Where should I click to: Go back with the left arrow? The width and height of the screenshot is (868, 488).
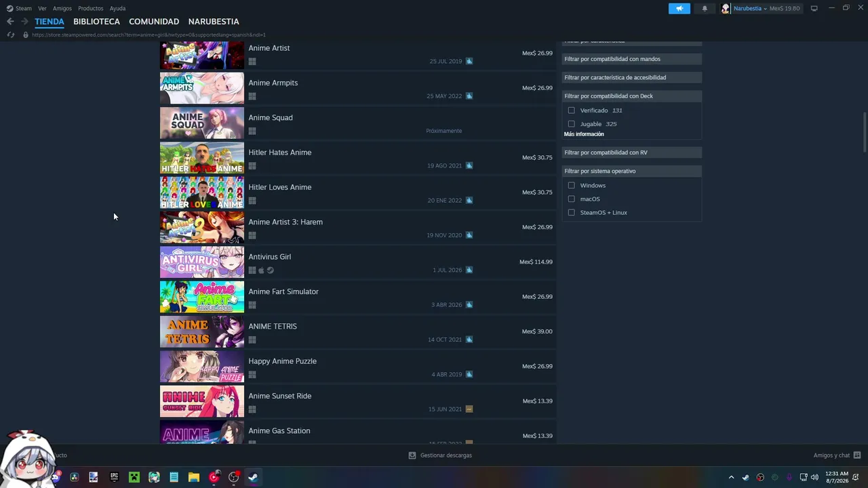pos(10,22)
